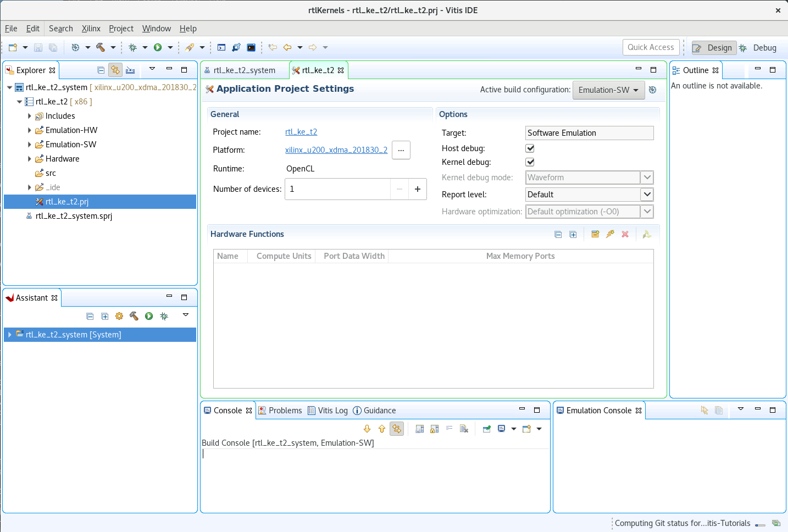The width and height of the screenshot is (788, 532).
Task: Switch to the Problems tab
Action: (x=280, y=411)
